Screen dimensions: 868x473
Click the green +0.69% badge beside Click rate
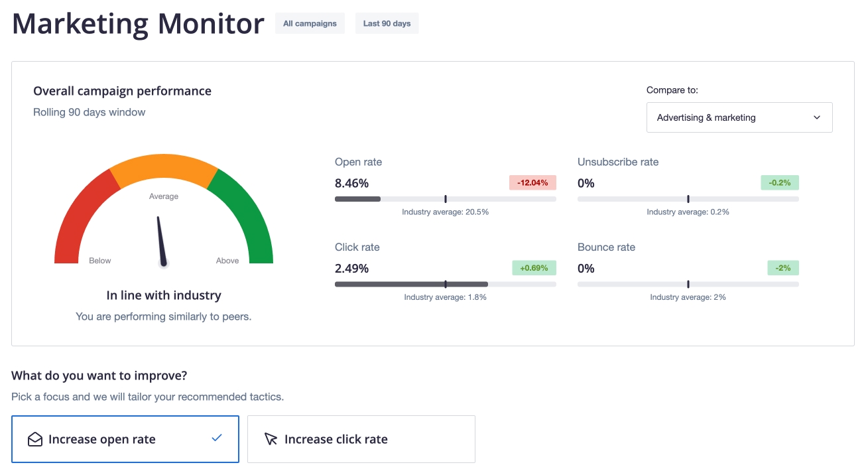click(x=534, y=268)
